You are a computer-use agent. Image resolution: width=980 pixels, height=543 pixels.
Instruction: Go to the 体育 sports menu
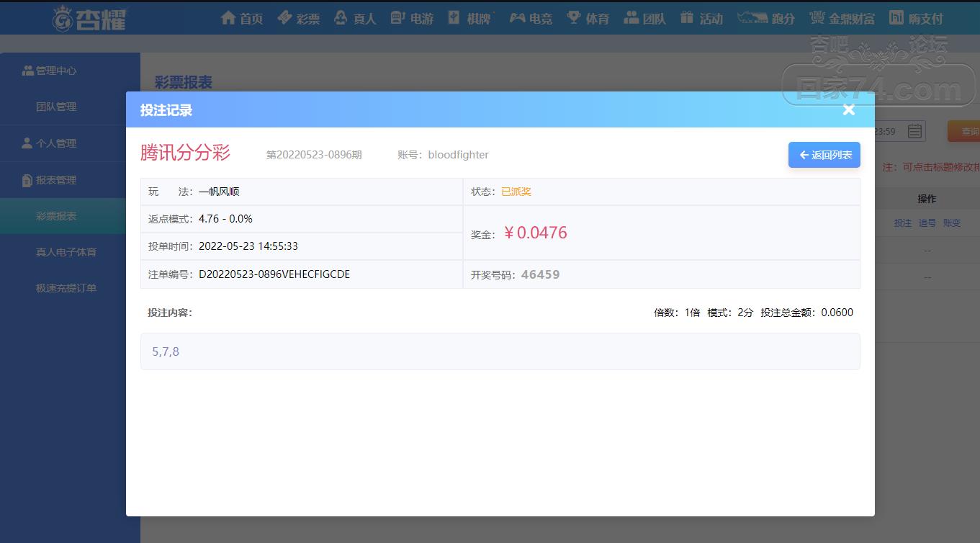[588, 18]
